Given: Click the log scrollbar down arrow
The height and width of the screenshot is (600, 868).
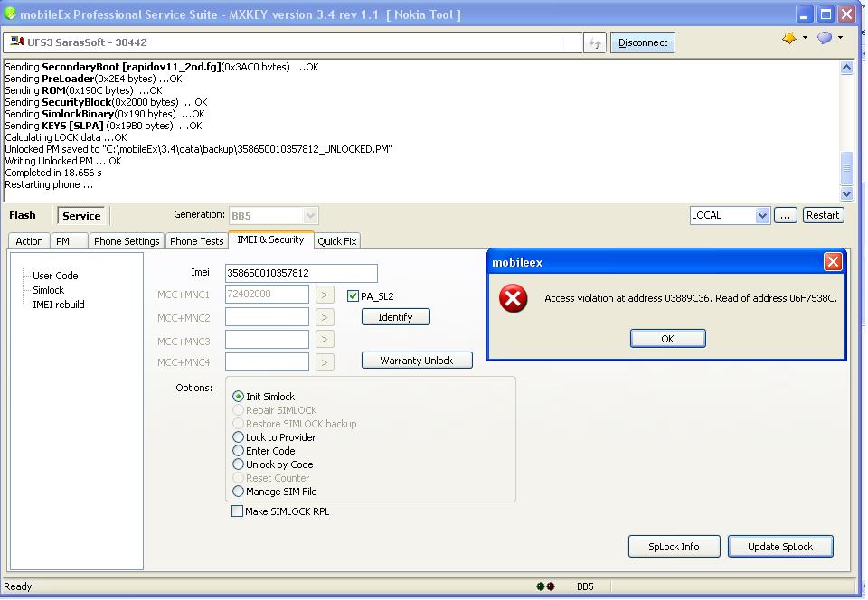Looking at the screenshot, I should [x=846, y=193].
